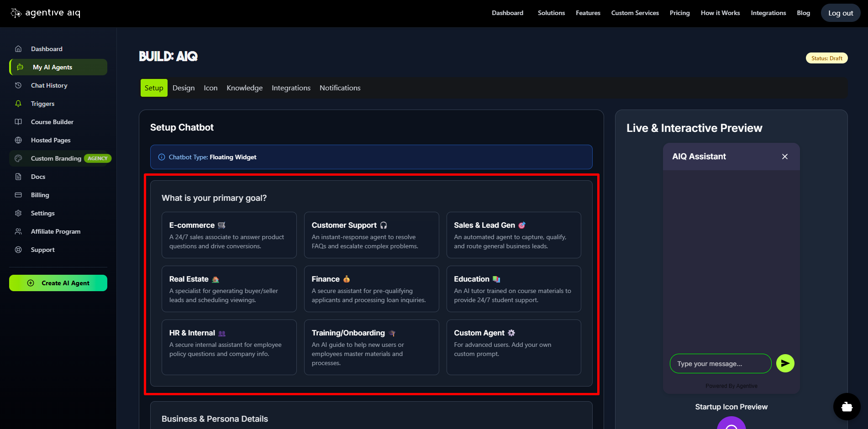
Task: Open the floating chatbot launcher icon
Action: 847,407
